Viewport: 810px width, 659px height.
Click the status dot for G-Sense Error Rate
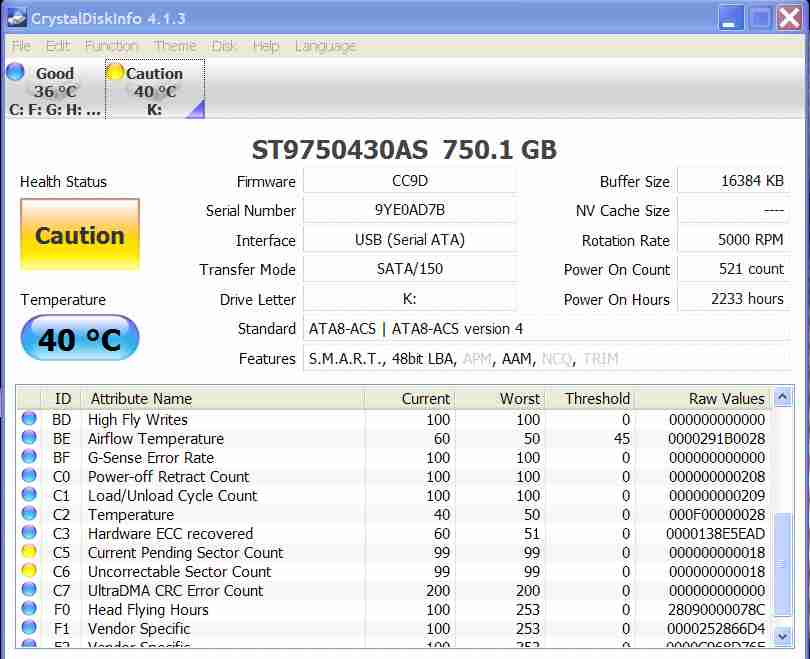click(x=29, y=457)
